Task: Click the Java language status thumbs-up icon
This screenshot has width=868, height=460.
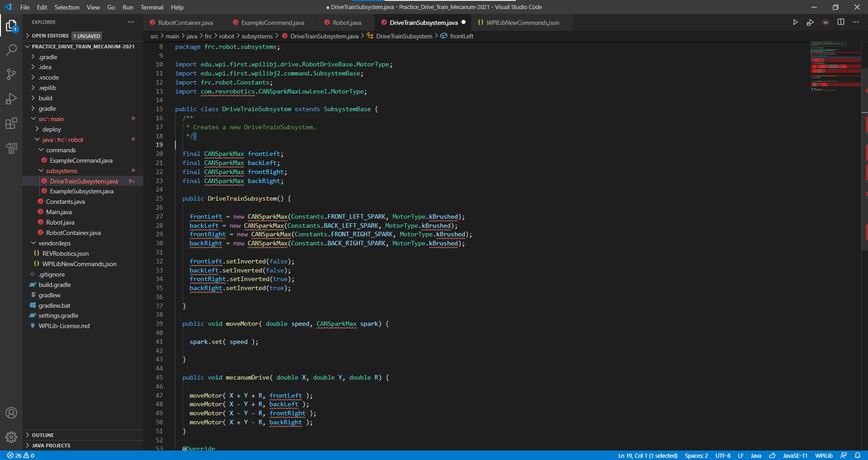Action: point(772,455)
